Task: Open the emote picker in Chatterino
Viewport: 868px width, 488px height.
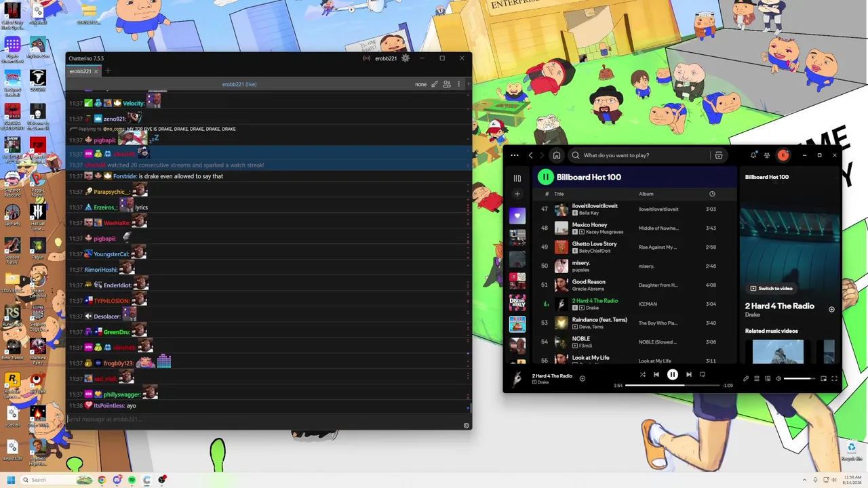Action: pyautogui.click(x=466, y=426)
